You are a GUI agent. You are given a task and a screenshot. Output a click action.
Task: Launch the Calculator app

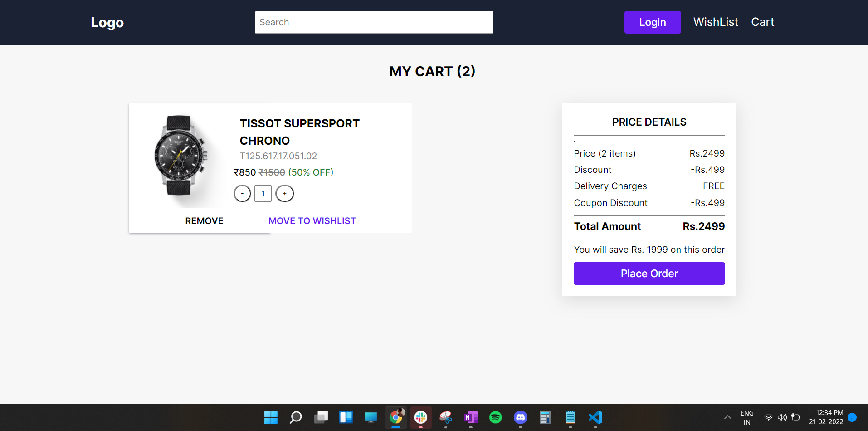545,417
